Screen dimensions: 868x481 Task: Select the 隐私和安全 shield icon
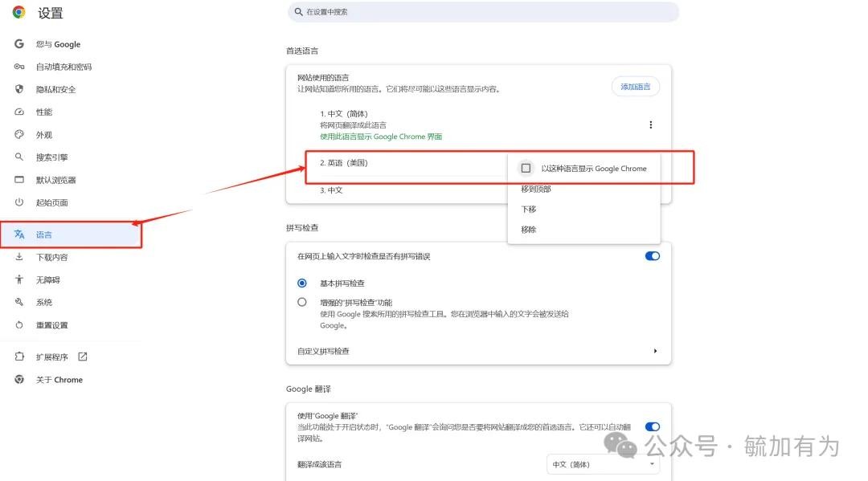click(x=19, y=89)
